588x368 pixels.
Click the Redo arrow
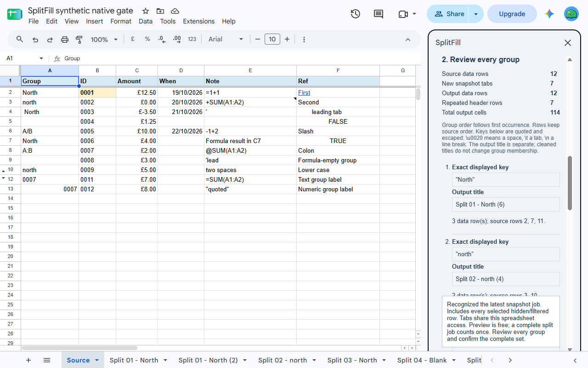pyautogui.click(x=50, y=40)
